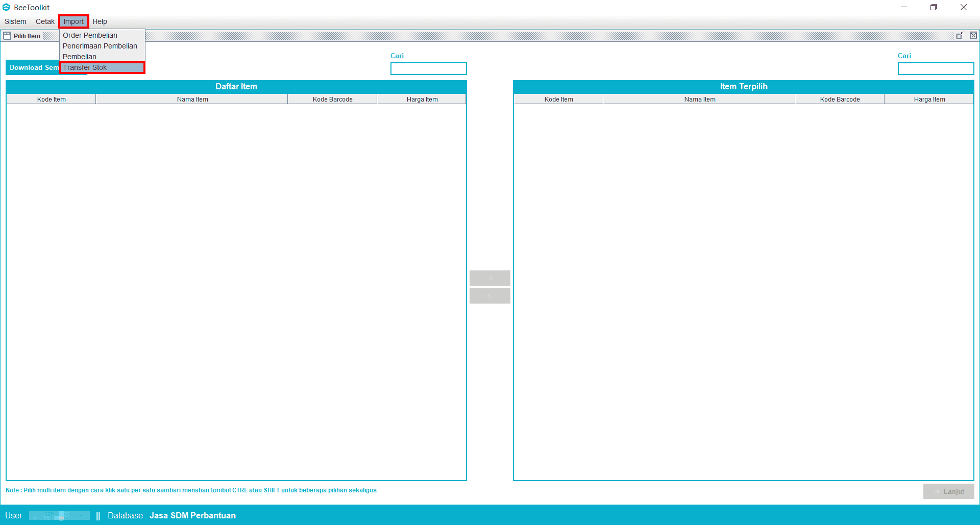Click the BeeToolkit app logo icon

tap(6, 7)
